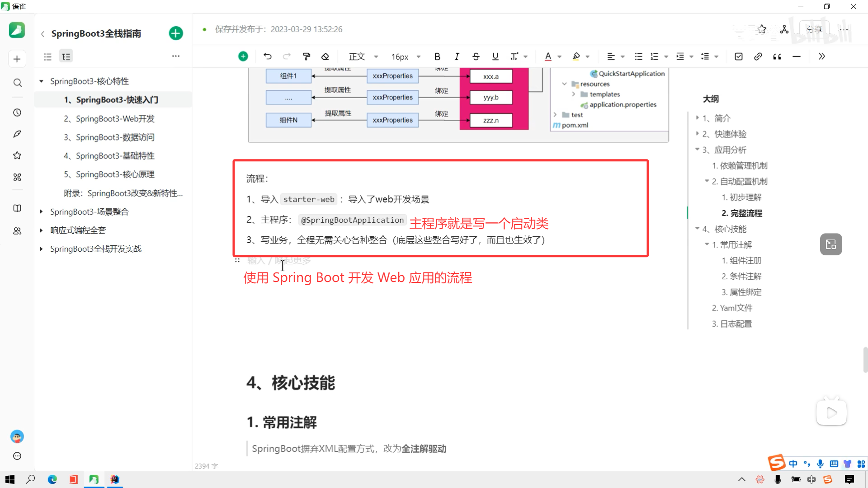Screen dimensions: 868x488
Task: Click the undo arrow in toolbar
Action: coord(267,56)
